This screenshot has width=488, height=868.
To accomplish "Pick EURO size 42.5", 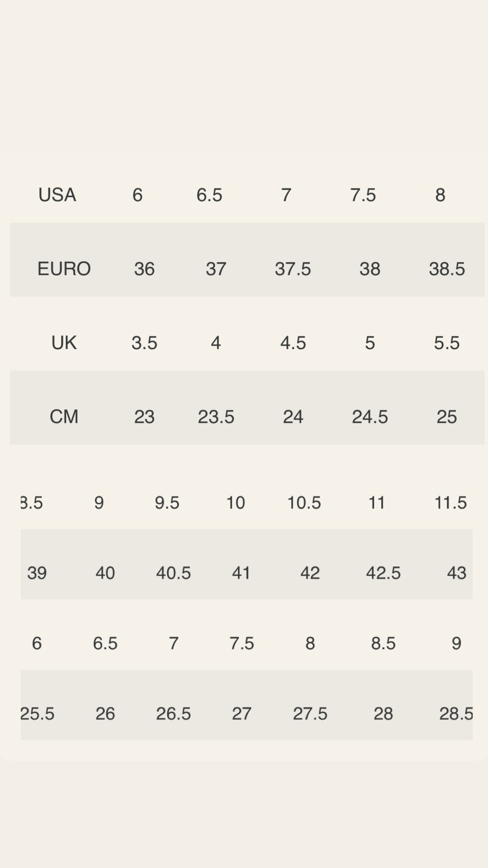I will pyautogui.click(x=383, y=573).
